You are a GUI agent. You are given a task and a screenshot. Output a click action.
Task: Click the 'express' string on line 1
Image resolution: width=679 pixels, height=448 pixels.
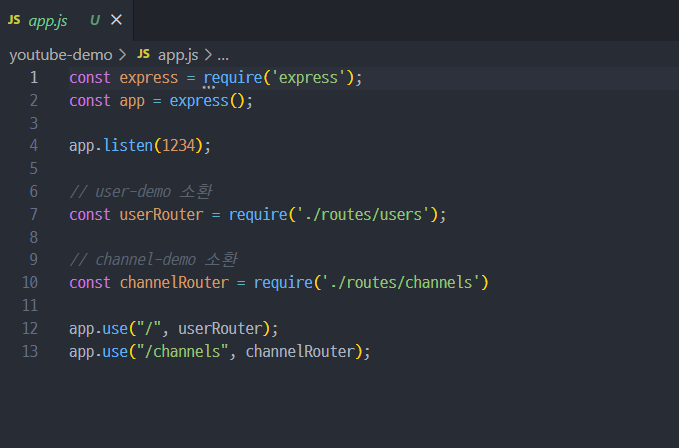click(x=308, y=78)
